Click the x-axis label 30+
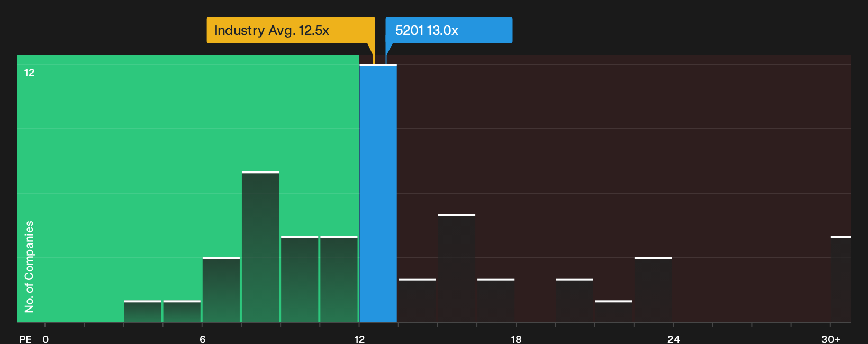 830,339
